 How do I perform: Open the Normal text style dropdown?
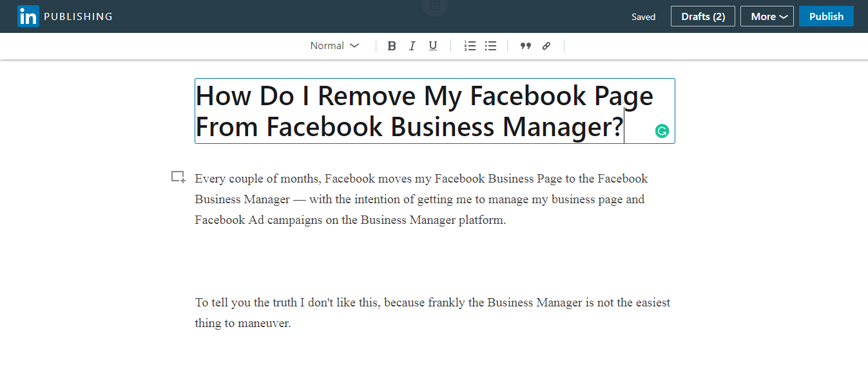pos(334,46)
